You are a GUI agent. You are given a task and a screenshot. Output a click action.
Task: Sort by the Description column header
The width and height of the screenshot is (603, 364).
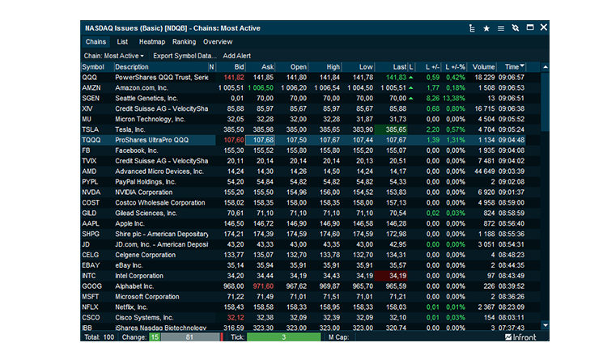(x=161, y=67)
